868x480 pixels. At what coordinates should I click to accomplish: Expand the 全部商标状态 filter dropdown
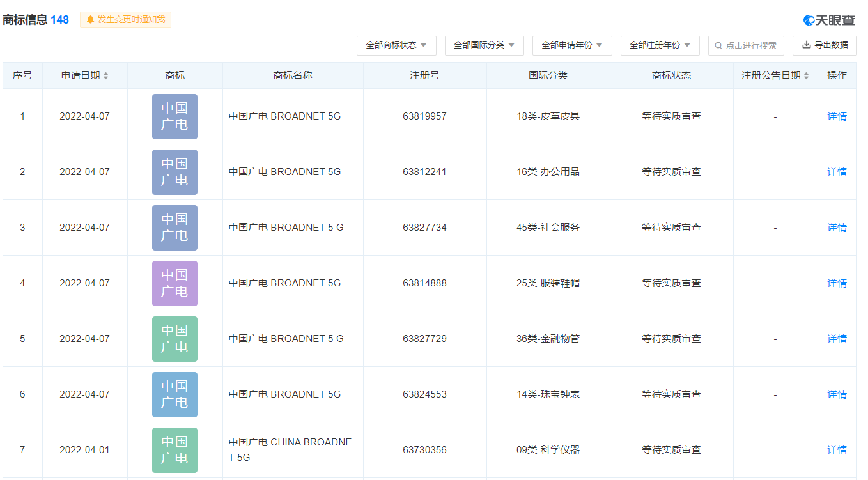point(396,45)
